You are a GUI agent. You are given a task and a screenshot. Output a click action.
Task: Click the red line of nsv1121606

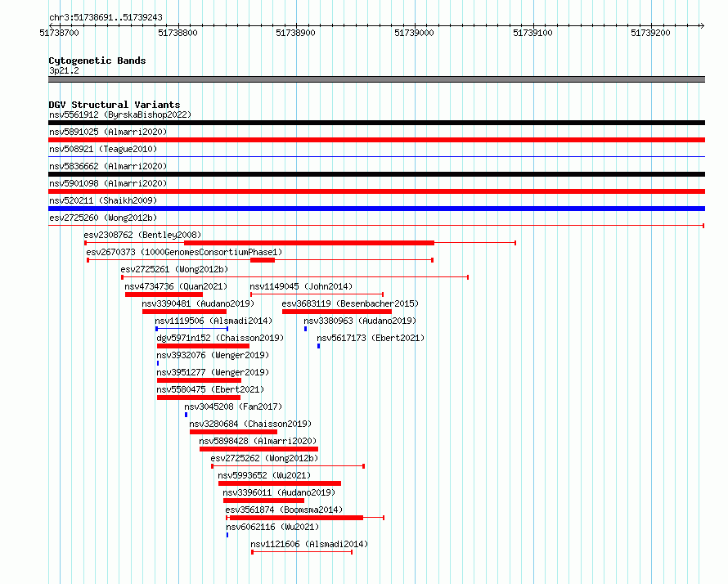pos(302,552)
